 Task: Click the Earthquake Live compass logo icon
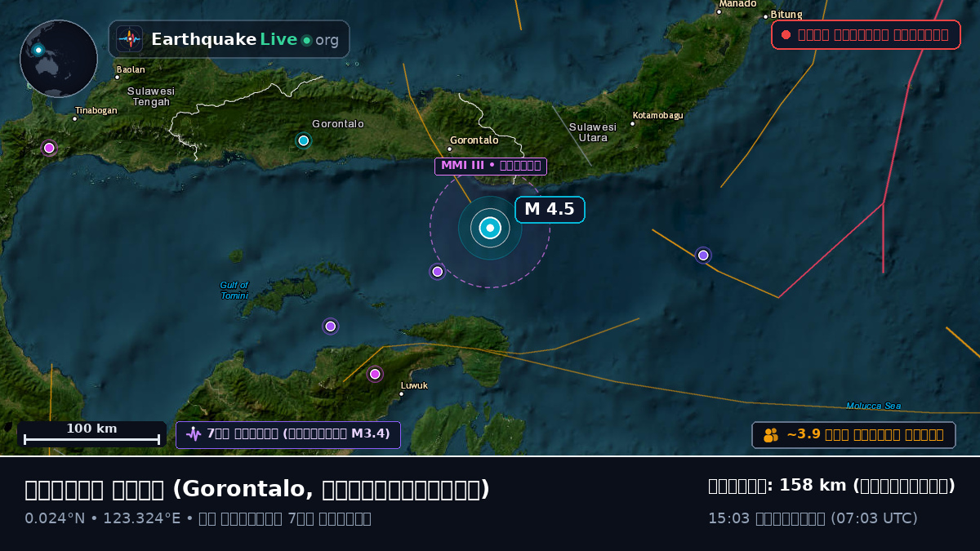(130, 39)
